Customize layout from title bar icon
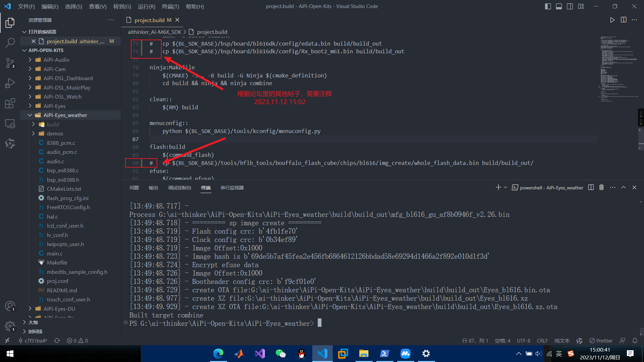Screen dimensions: 644x362 click(581, 6)
